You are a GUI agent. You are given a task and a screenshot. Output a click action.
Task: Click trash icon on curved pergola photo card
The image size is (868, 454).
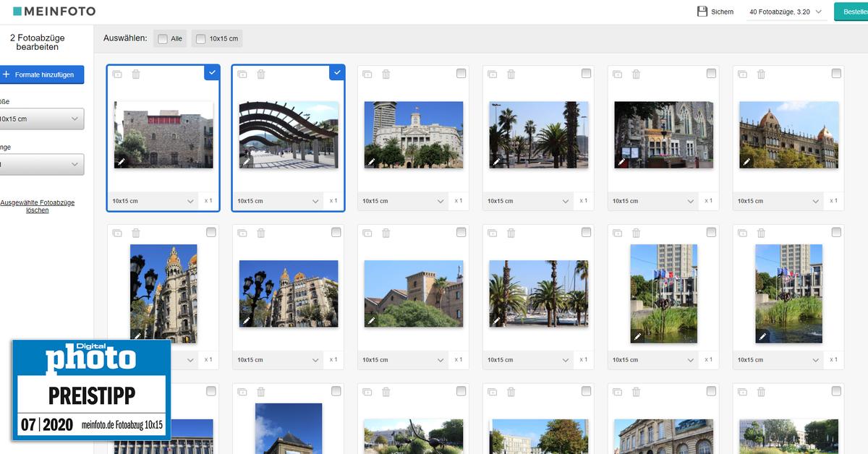pos(261,74)
